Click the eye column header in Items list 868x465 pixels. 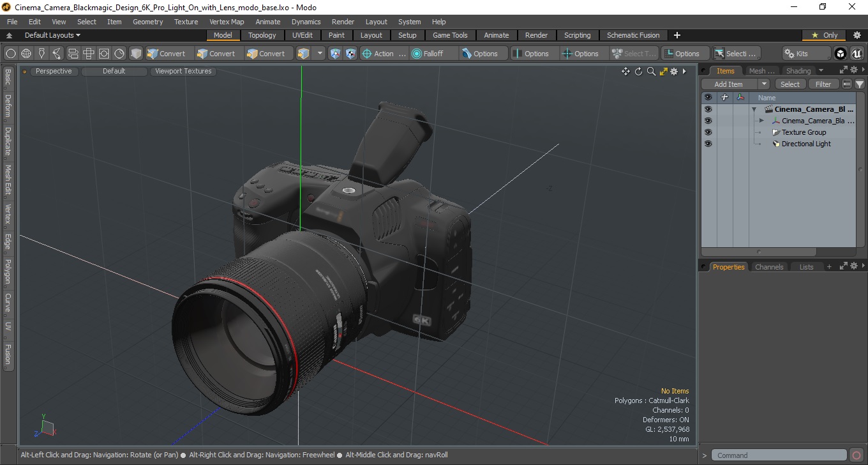[x=708, y=98]
